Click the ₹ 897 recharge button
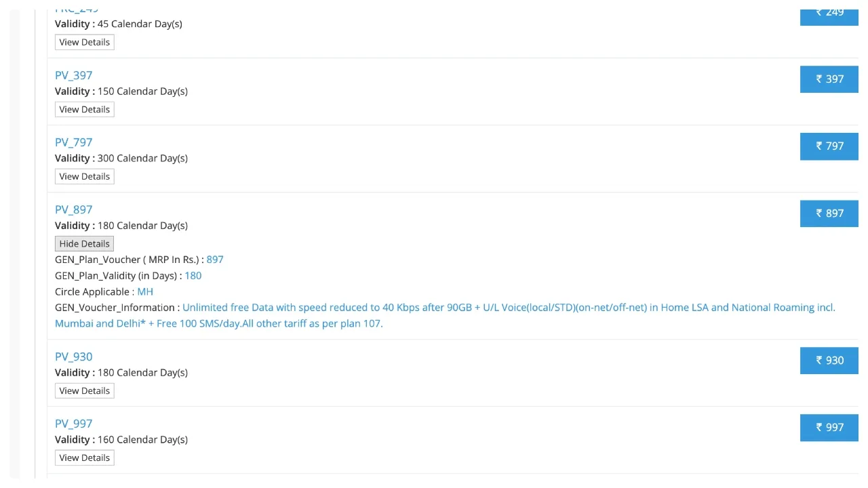The width and height of the screenshot is (868, 488). [x=829, y=213]
